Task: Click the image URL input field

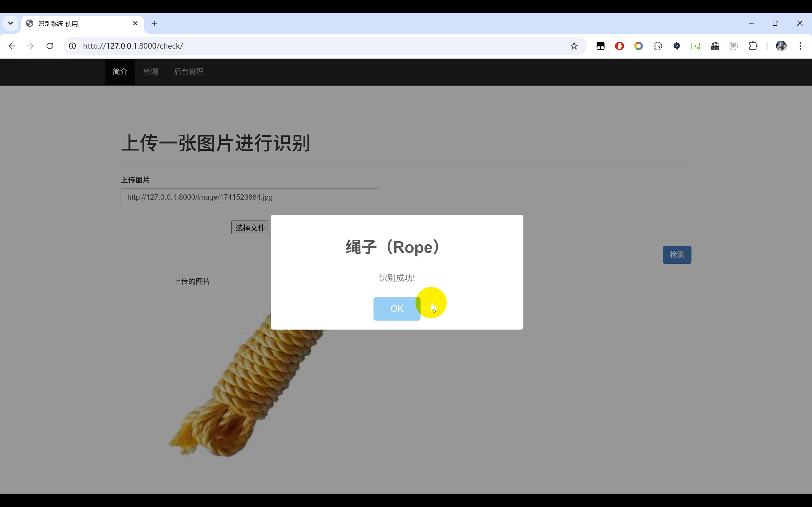Action: point(249,197)
